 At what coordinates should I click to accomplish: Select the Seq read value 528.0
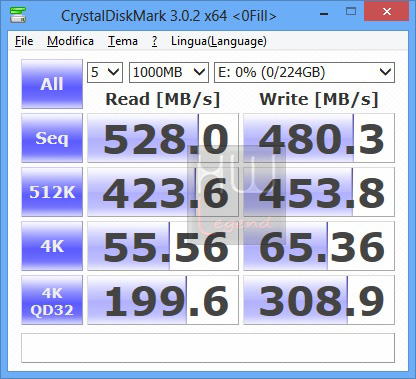(163, 138)
